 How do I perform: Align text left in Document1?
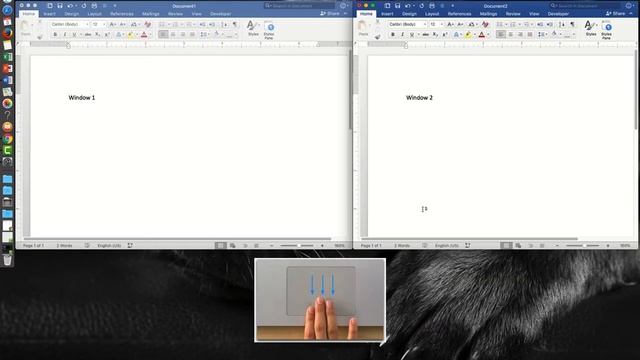(x=163, y=35)
